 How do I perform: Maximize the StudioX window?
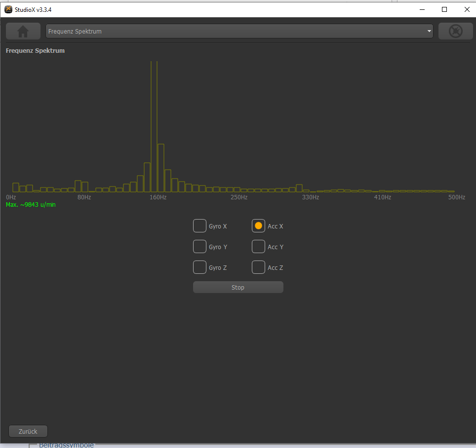(444, 9)
